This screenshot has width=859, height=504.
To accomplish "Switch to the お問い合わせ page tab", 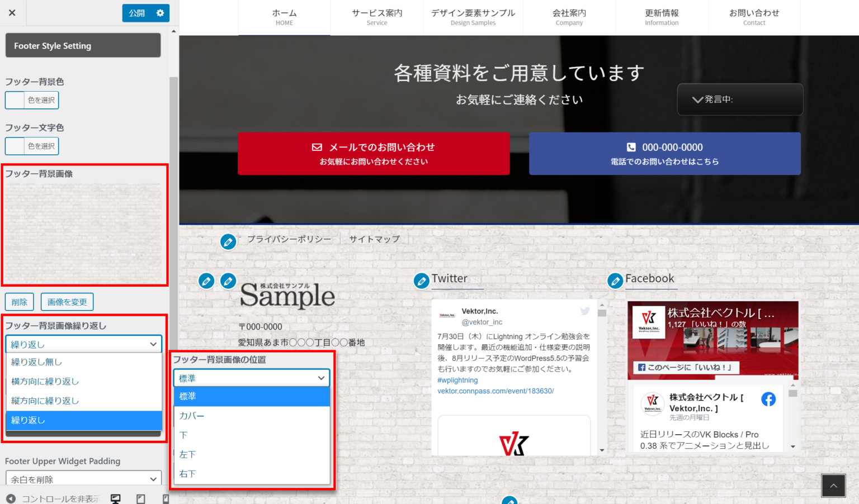I will (x=754, y=17).
